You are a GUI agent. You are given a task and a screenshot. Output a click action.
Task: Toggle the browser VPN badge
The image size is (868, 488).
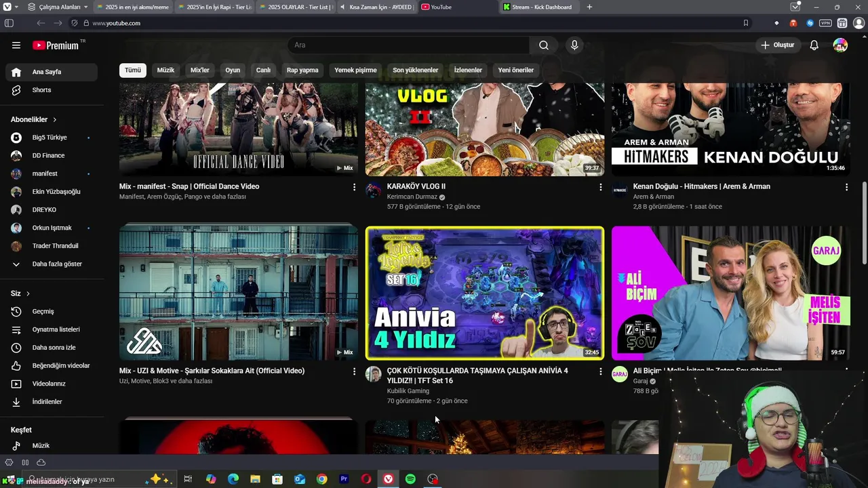[825, 23]
